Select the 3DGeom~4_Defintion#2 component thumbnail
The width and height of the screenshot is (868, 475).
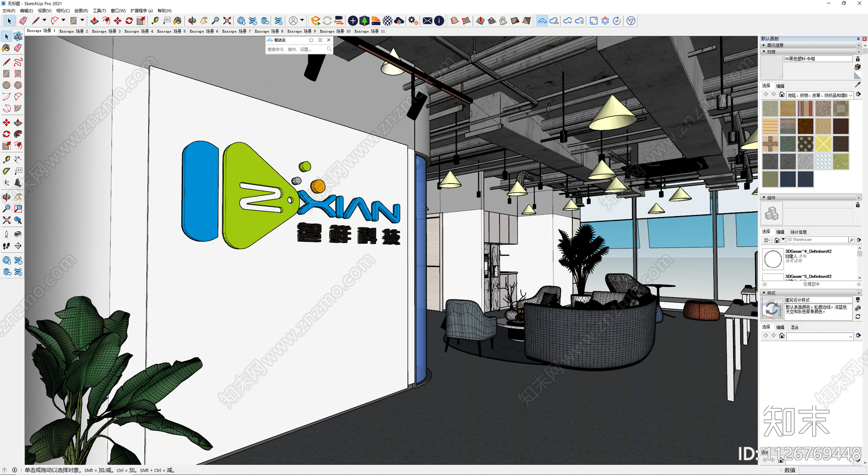[x=773, y=259]
